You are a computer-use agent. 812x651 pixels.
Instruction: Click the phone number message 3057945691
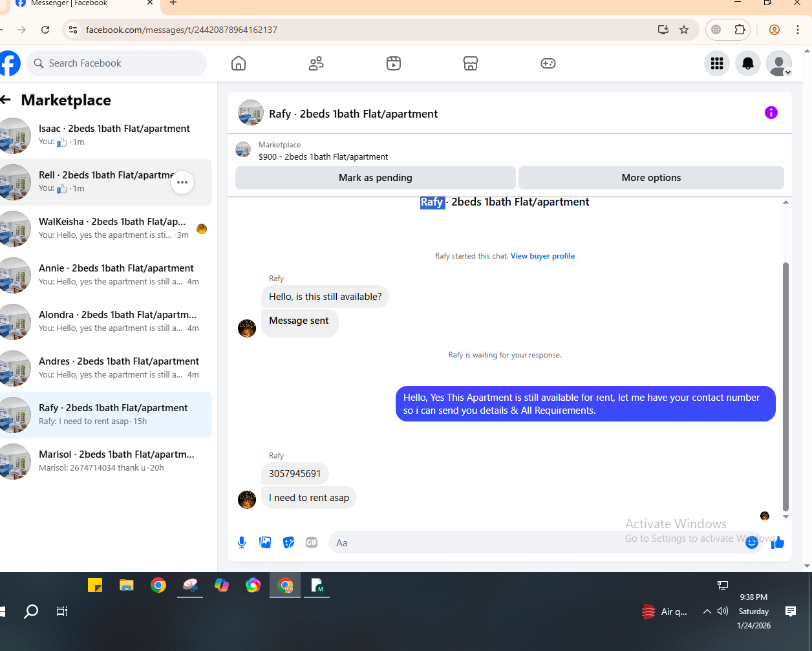[295, 474]
